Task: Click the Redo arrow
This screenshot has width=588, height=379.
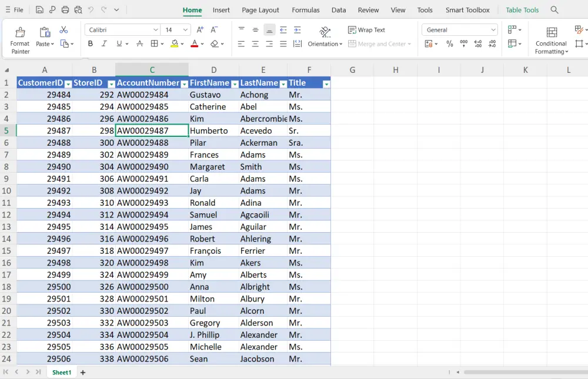Action: pyautogui.click(x=104, y=10)
